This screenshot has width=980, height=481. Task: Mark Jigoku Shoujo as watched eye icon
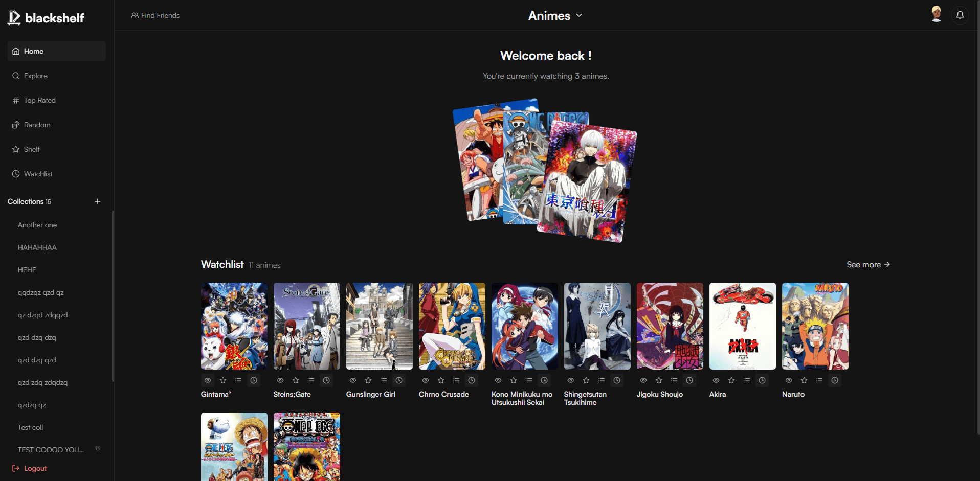643,380
